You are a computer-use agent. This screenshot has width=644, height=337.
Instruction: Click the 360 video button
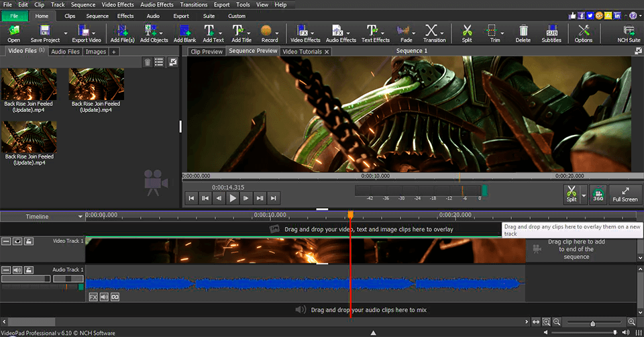pos(598,193)
